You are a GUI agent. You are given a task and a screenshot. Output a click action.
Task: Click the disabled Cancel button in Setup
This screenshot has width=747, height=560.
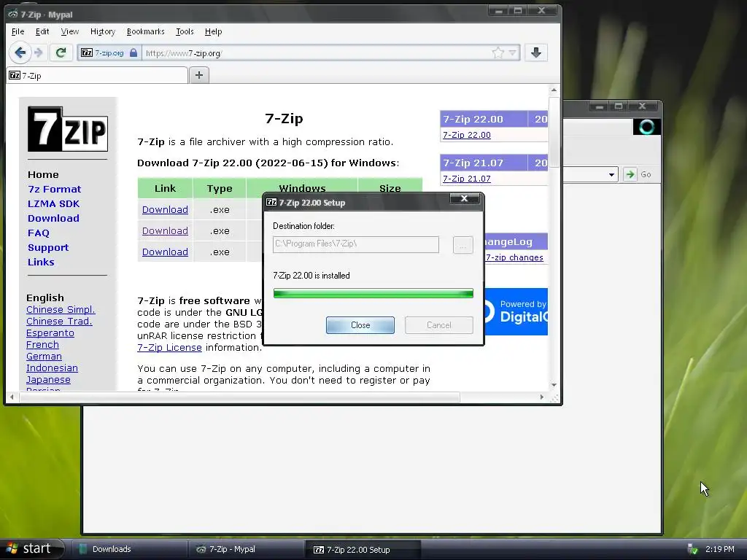[438, 324]
